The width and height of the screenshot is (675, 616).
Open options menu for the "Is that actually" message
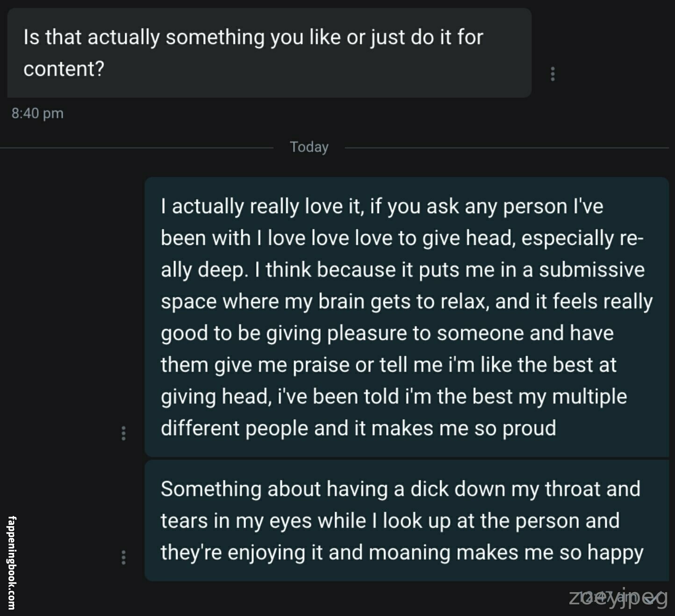553,74
